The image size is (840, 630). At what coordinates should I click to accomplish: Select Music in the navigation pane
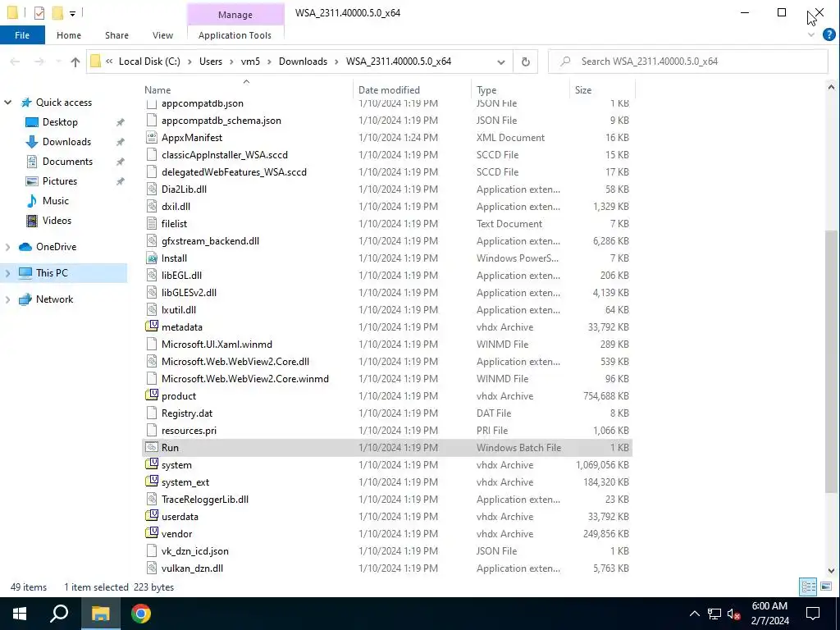(56, 201)
